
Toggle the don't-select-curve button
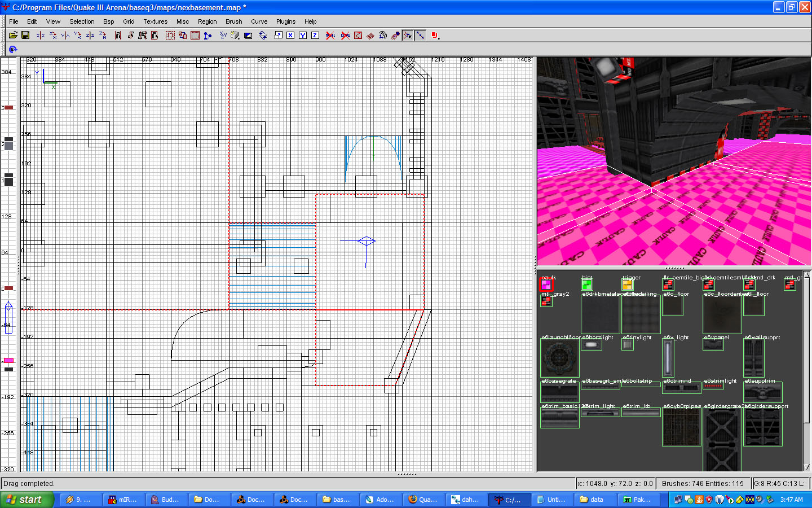click(345, 35)
